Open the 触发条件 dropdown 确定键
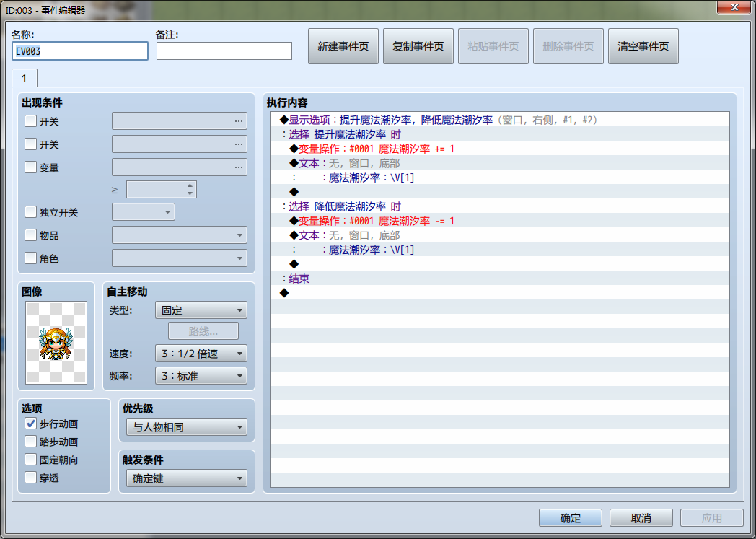 (187, 478)
